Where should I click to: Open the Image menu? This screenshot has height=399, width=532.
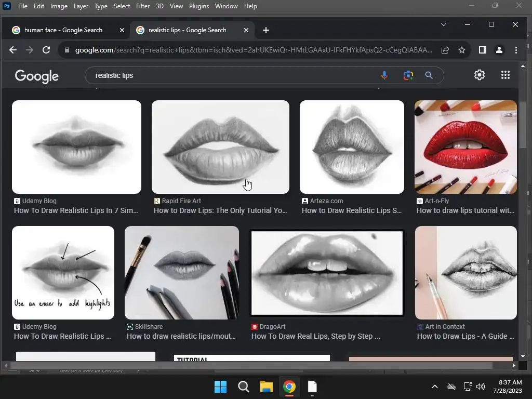59,6
